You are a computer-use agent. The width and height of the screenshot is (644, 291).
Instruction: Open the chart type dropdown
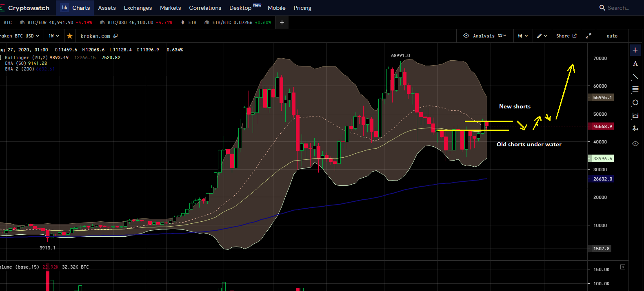pyautogui.click(x=522, y=36)
